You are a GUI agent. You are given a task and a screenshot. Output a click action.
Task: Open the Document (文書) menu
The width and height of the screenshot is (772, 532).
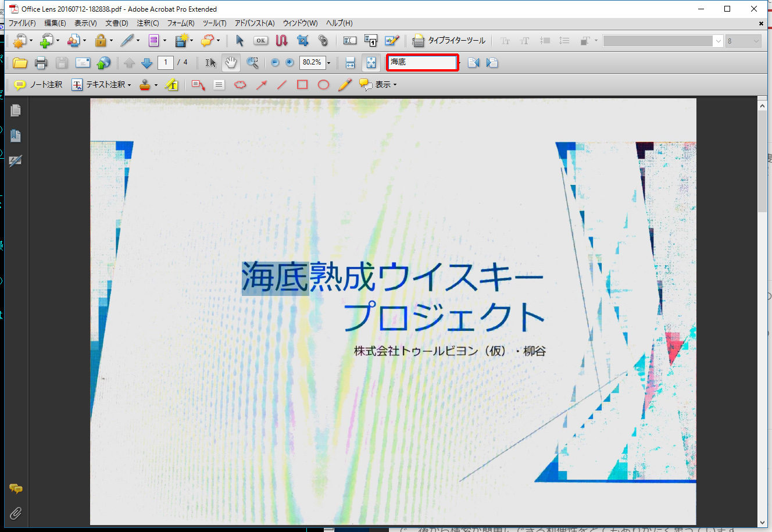click(x=116, y=23)
